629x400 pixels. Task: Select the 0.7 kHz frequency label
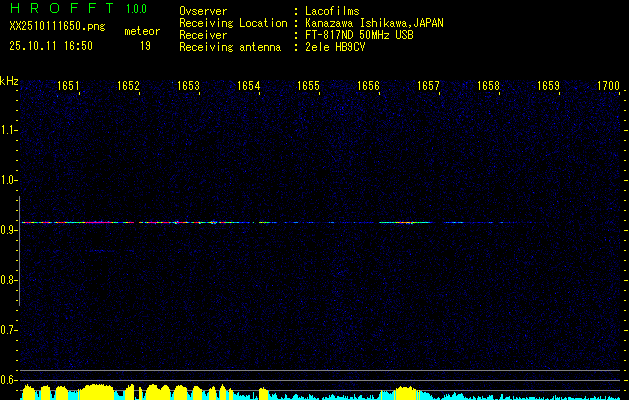(x=9, y=330)
